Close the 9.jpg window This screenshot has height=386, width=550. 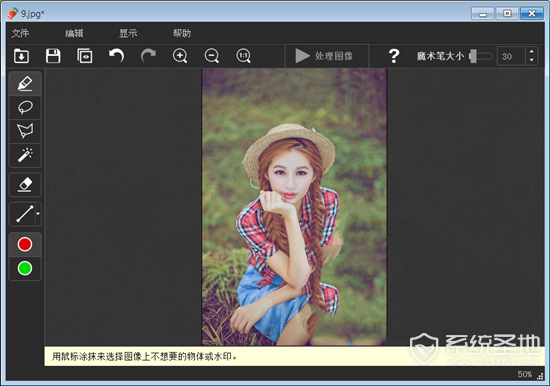tap(532, 14)
